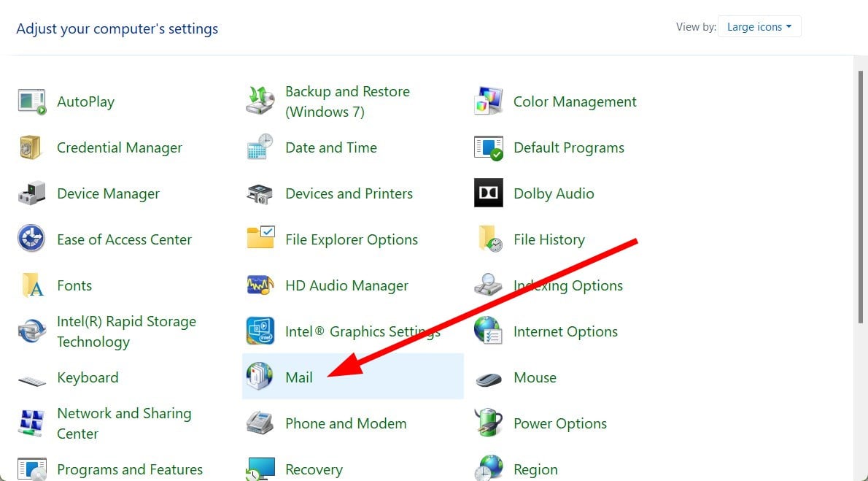Click the Devices and Printers icon
Screen dimensions: 868x481
pyautogui.click(x=260, y=193)
